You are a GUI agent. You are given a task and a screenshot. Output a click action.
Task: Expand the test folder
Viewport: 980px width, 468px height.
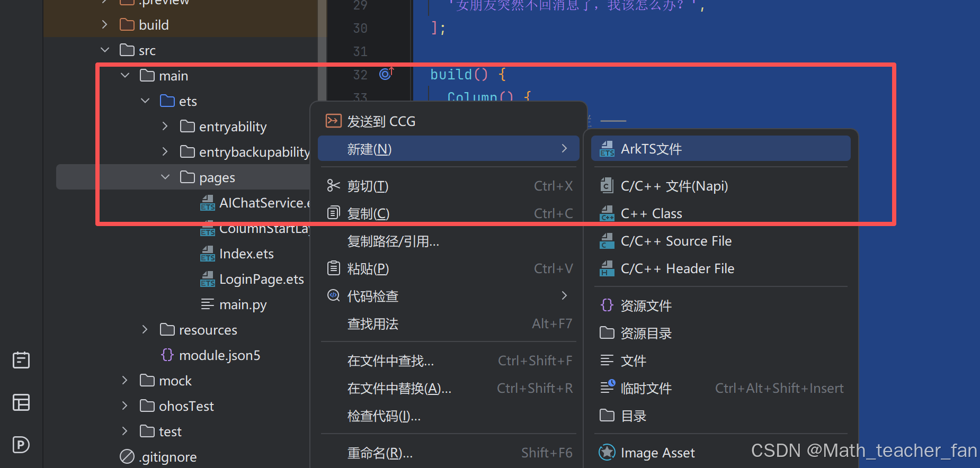124,431
